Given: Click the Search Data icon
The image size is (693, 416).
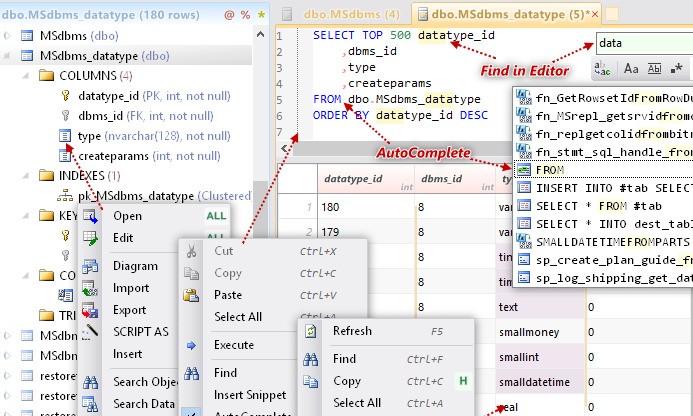Looking at the screenshot, I should 90,404.
